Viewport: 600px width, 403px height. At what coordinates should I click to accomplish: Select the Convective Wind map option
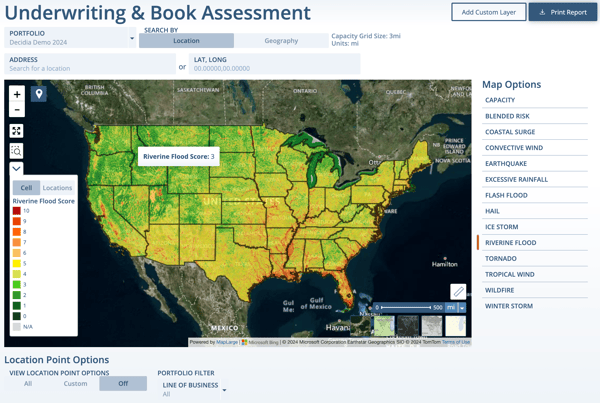click(535, 148)
